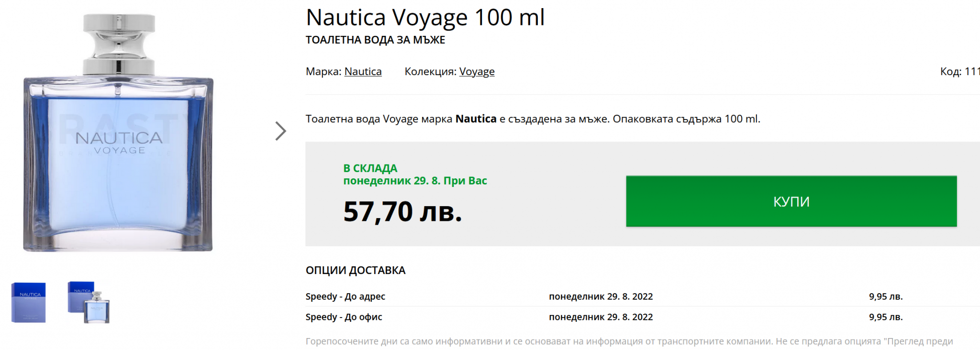Open the Nautica brand link
This screenshot has height=350, width=980.
click(363, 72)
